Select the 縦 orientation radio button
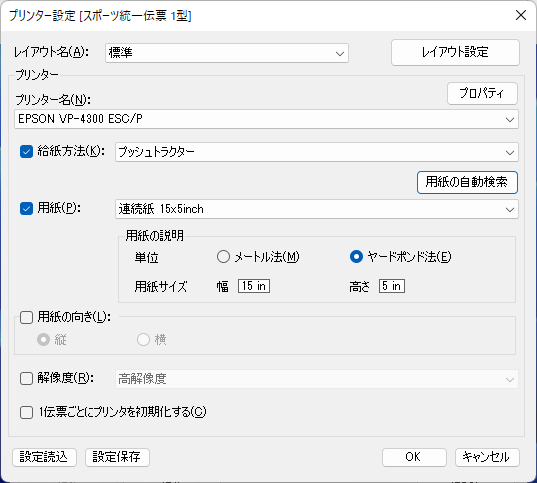This screenshot has height=483, width=537. [43, 339]
